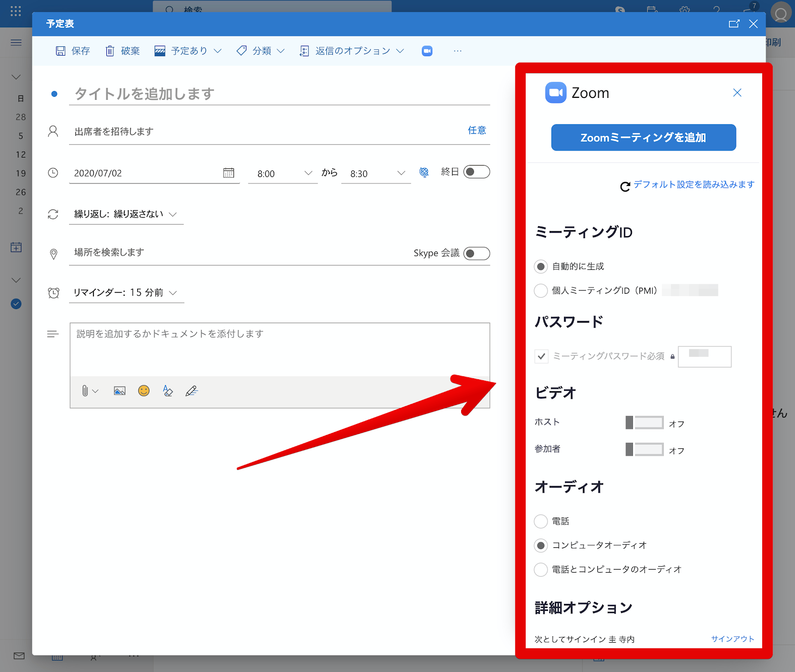Viewport: 795px width, 672px height.
Task: Open settings gear in header
Action: click(685, 10)
